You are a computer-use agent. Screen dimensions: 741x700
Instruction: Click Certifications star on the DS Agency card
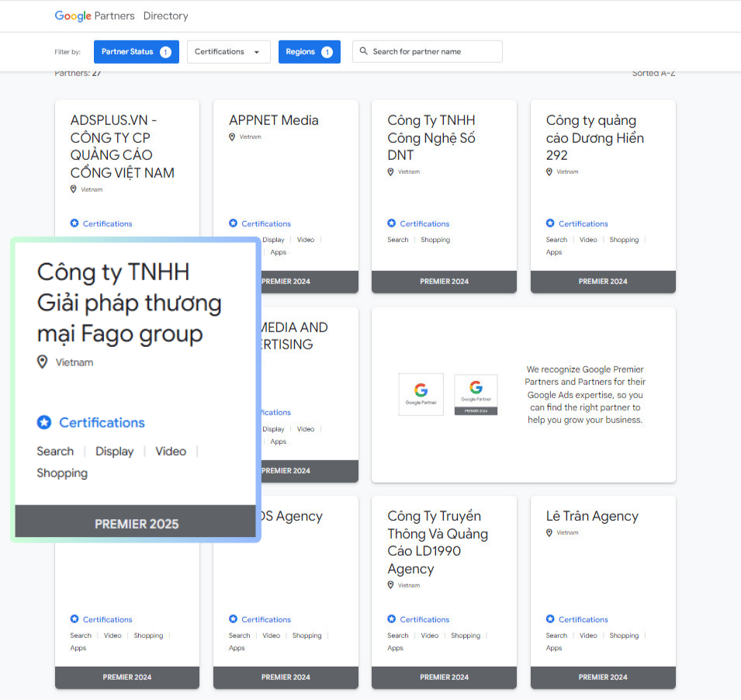[233, 619]
